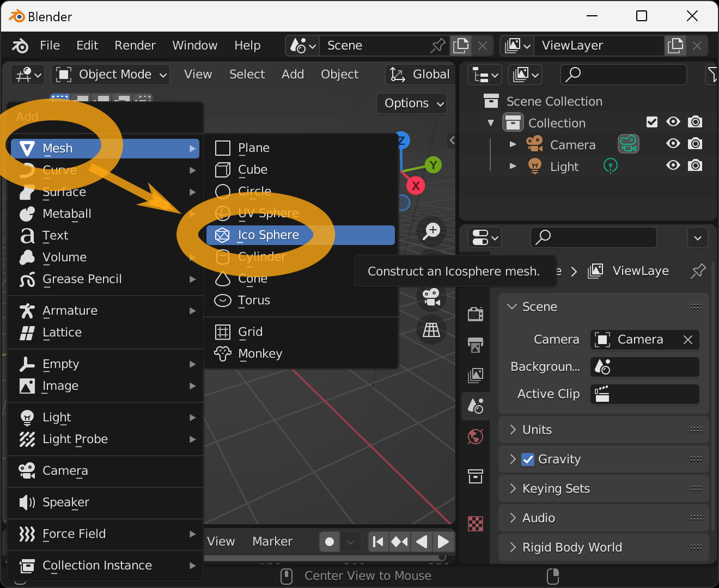Open the World properties tab
719x588 pixels.
click(x=476, y=436)
